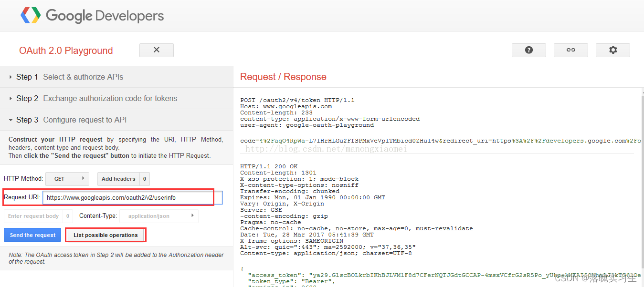The height and width of the screenshot is (287, 644).
Task: Click the Google Developers logo
Action: pyautogui.click(x=92, y=16)
